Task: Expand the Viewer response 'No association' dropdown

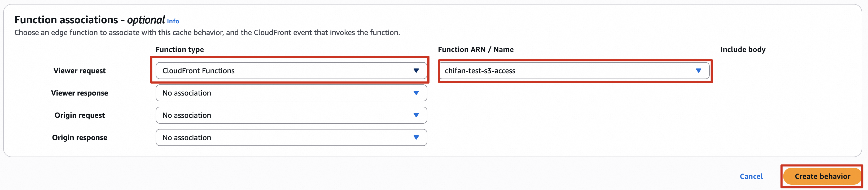Action: click(x=291, y=93)
